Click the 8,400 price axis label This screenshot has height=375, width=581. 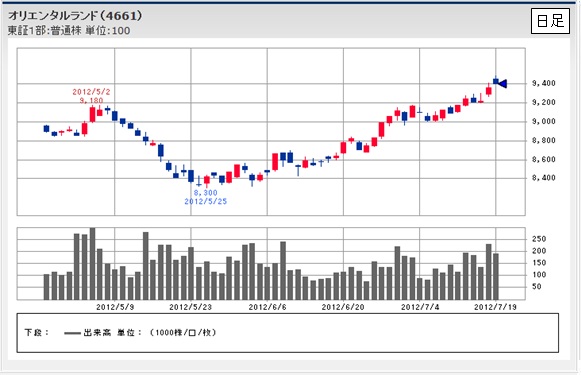pyautogui.click(x=544, y=178)
